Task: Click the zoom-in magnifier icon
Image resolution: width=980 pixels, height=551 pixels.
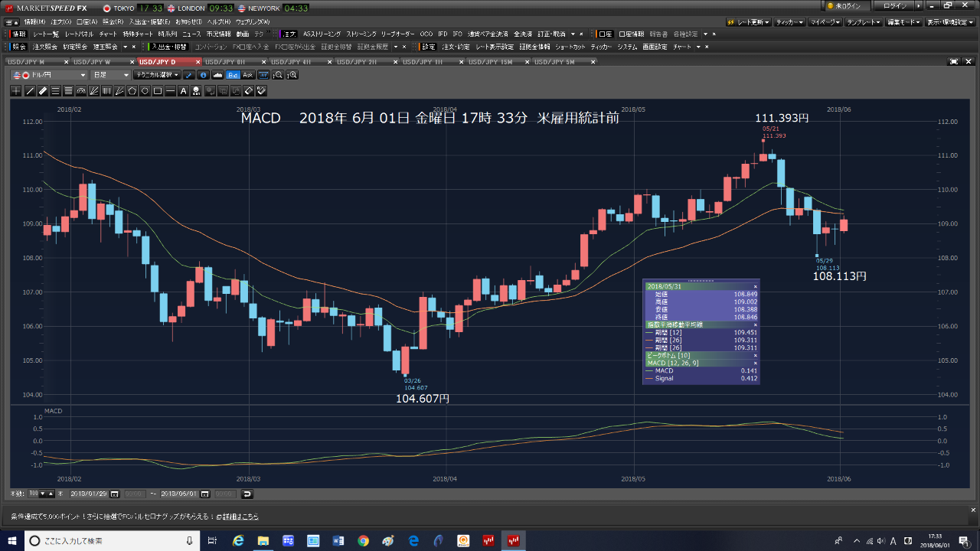Action: (292, 75)
